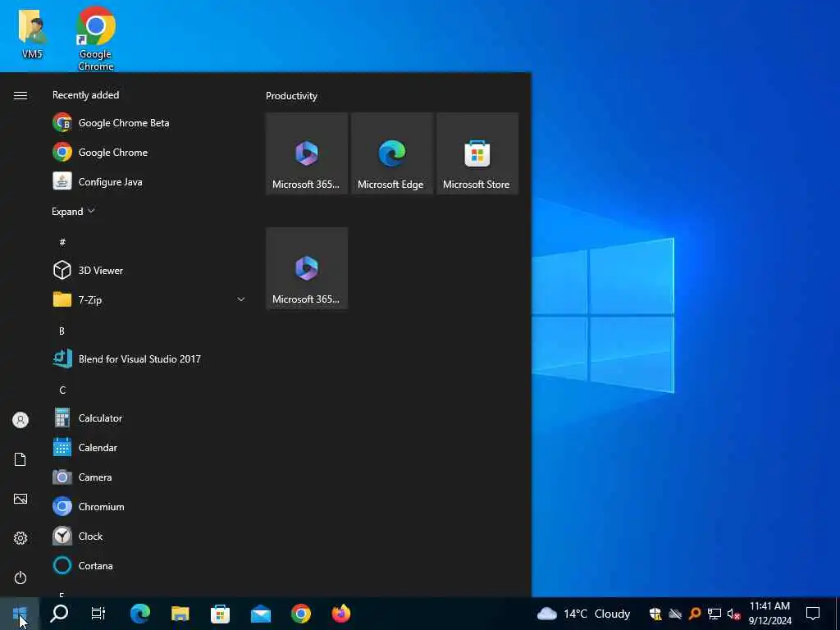Open the Clock app
Image resolution: width=840 pixels, height=630 pixels.
tap(149, 536)
